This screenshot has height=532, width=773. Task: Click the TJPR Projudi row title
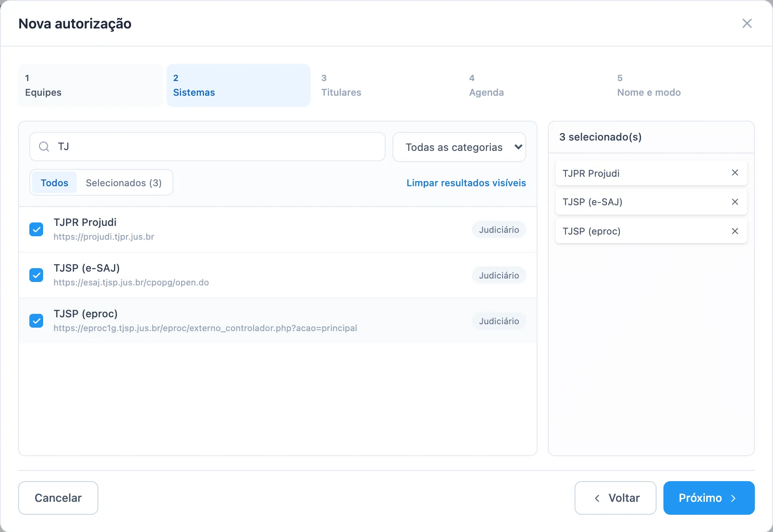[85, 222]
